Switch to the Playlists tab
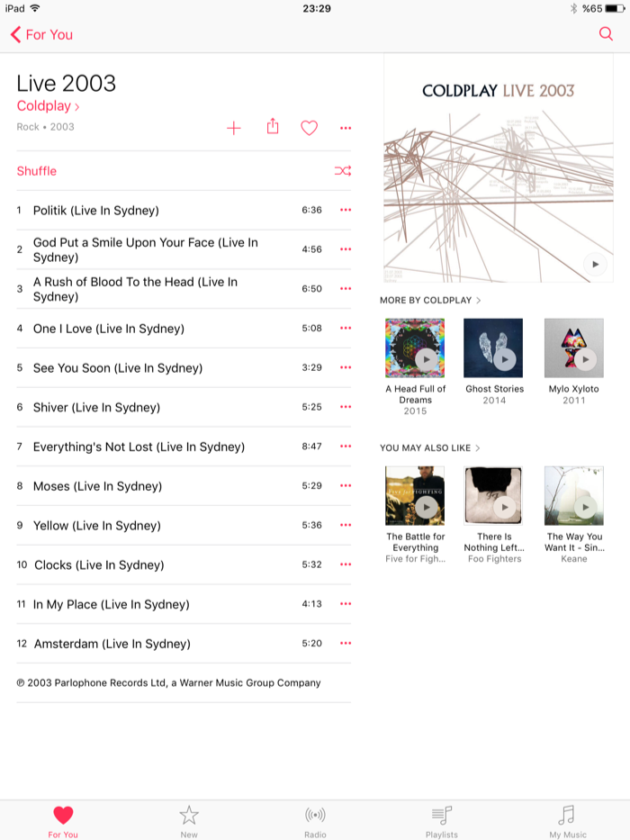 (x=441, y=822)
